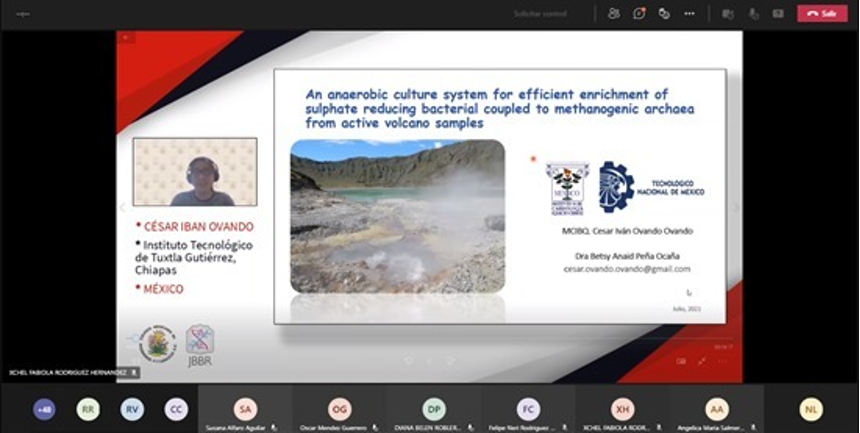Select the XH participant avatar tile
This screenshot has height=433, width=860.
[x=623, y=409]
